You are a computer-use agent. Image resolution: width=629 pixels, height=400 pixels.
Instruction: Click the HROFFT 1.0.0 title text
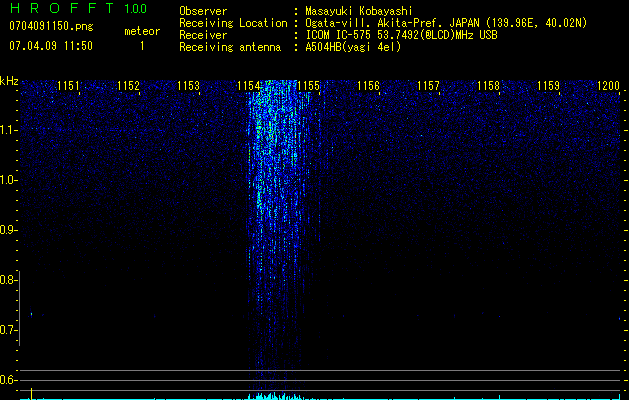[78, 8]
